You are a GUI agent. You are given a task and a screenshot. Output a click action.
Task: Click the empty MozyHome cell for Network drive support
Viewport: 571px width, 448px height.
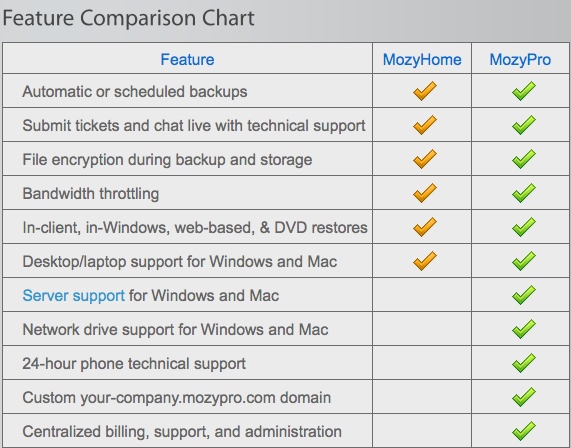coord(422,329)
